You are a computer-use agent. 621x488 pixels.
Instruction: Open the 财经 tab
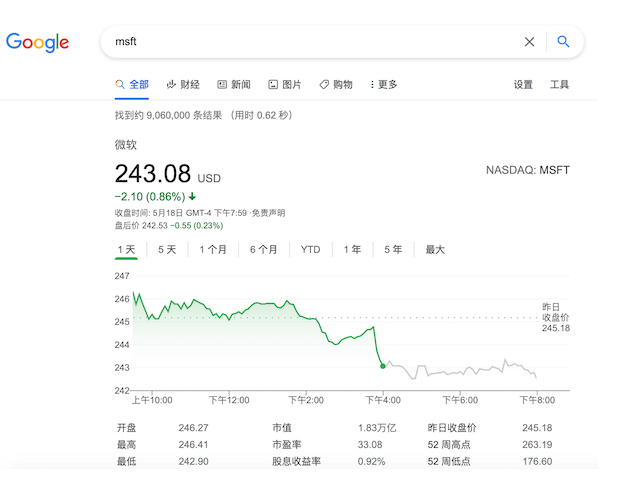(x=183, y=84)
